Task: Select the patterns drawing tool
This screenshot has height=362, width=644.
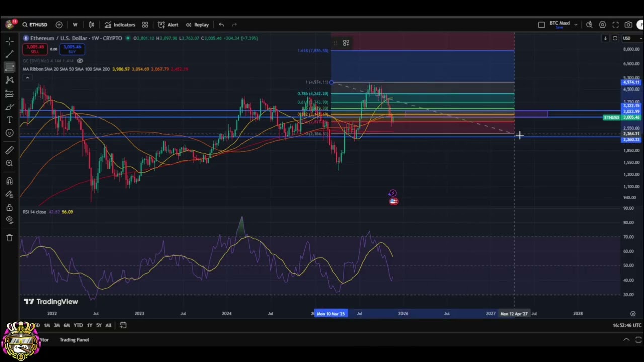Action: [x=9, y=80]
